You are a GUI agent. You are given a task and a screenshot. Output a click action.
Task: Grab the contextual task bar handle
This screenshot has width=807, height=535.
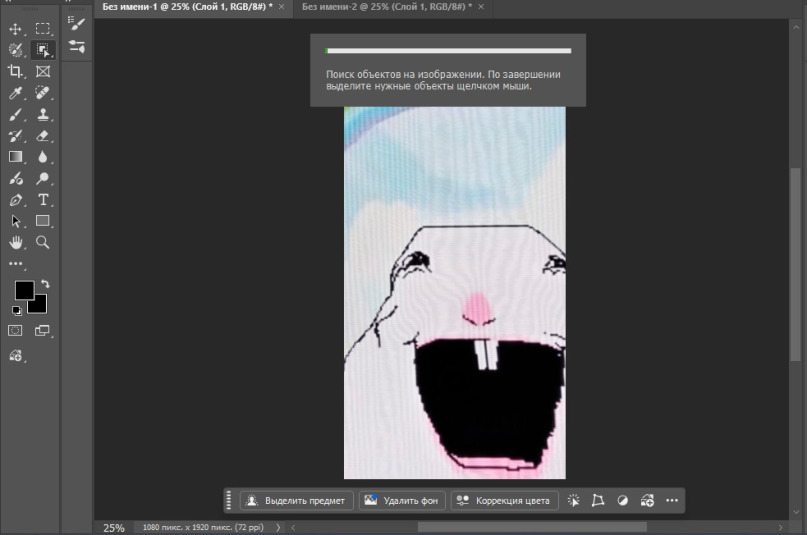[x=229, y=501]
